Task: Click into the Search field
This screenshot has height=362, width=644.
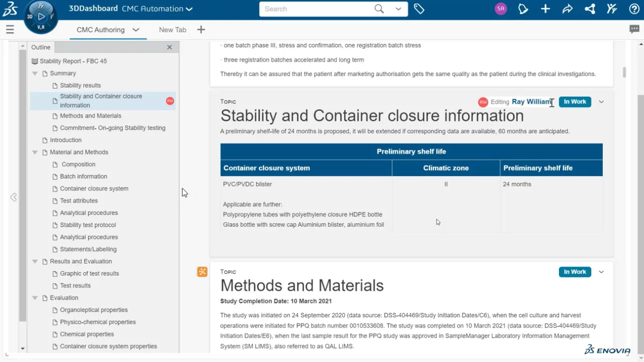Action: coord(317,9)
